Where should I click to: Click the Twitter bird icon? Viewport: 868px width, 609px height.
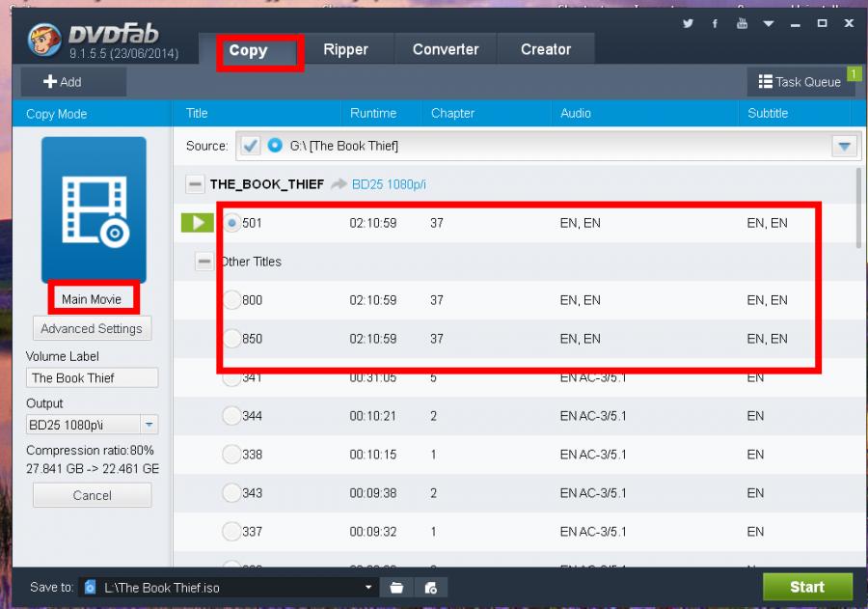689,23
